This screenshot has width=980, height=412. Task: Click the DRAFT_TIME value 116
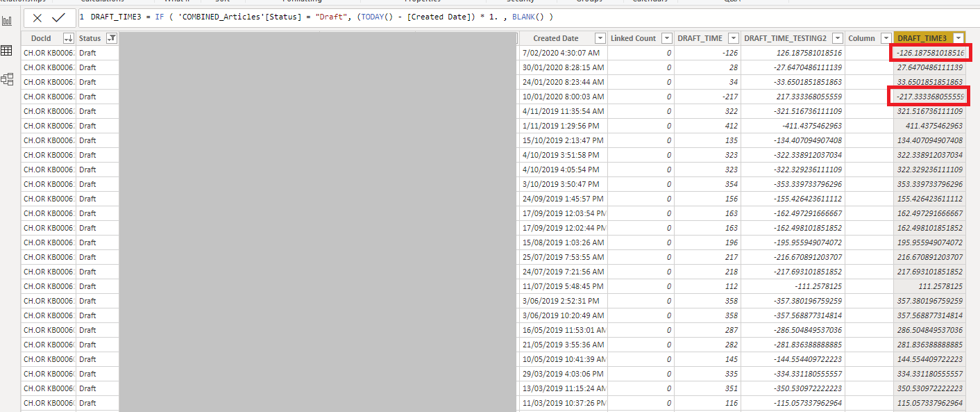point(707,403)
